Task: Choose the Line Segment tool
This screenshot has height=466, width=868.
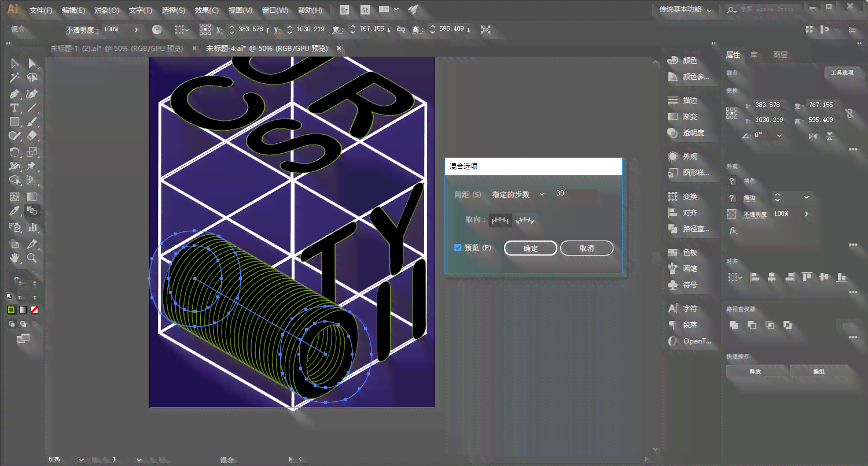Action: tap(32, 108)
